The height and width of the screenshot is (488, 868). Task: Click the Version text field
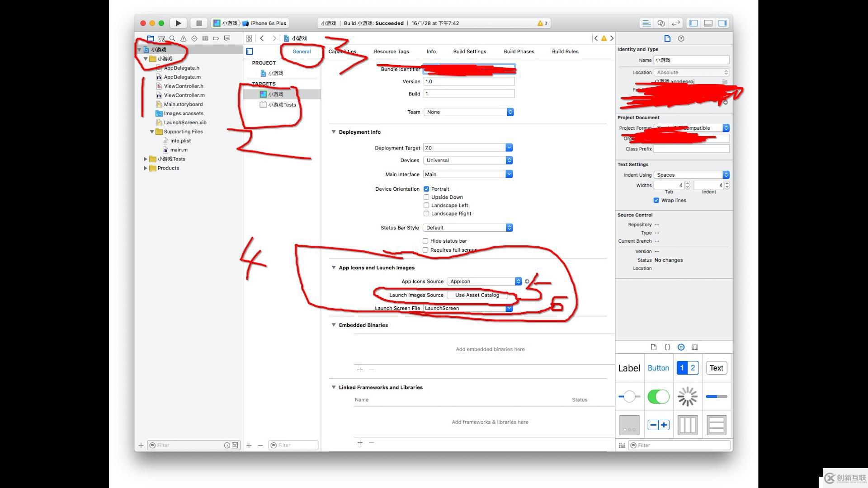pyautogui.click(x=468, y=82)
